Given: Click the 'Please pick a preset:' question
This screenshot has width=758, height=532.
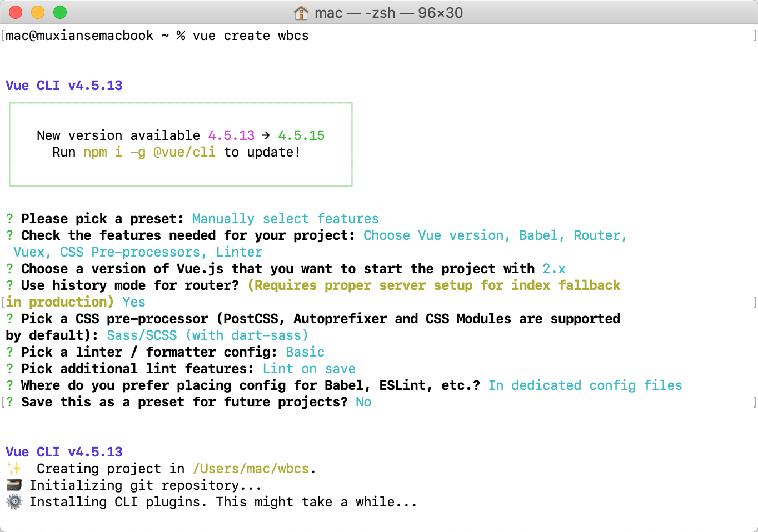Looking at the screenshot, I should 102,219.
